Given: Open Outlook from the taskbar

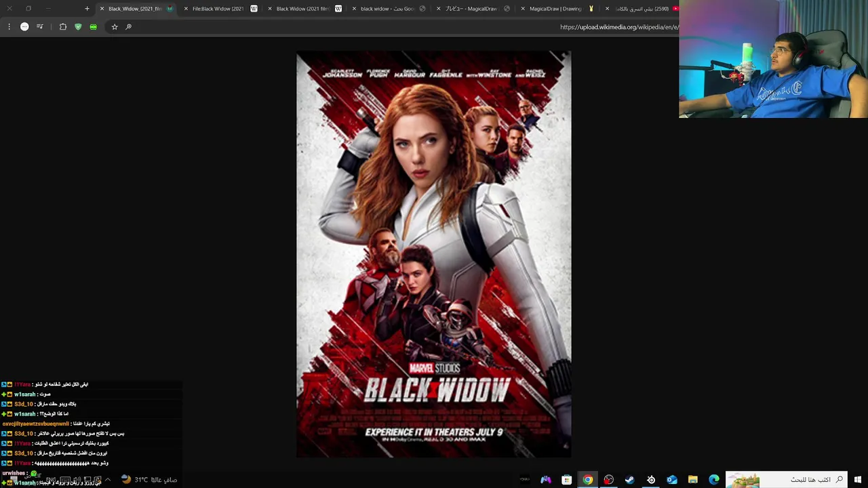Looking at the screenshot, I should 672,480.
